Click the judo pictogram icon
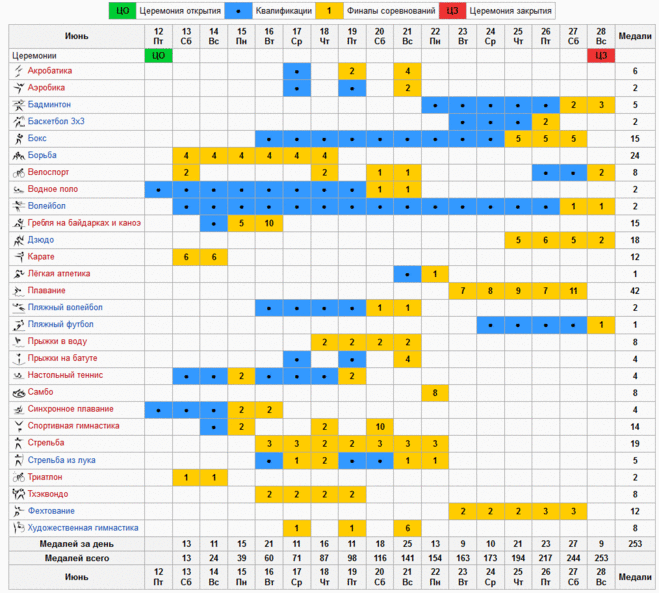 [x=18, y=240]
